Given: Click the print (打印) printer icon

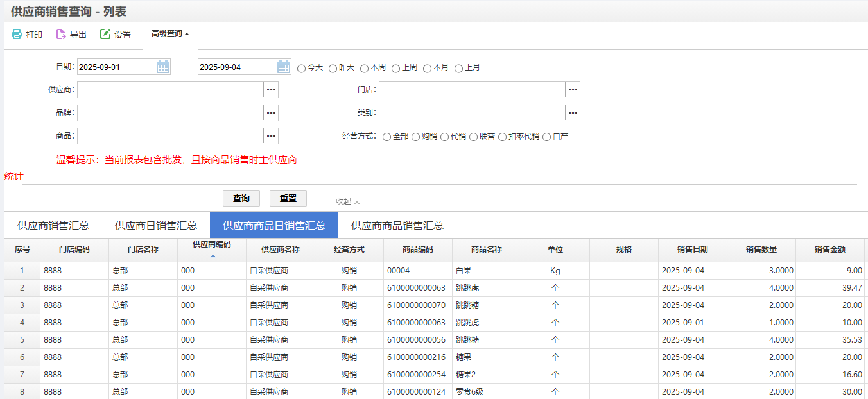Looking at the screenshot, I should point(17,35).
